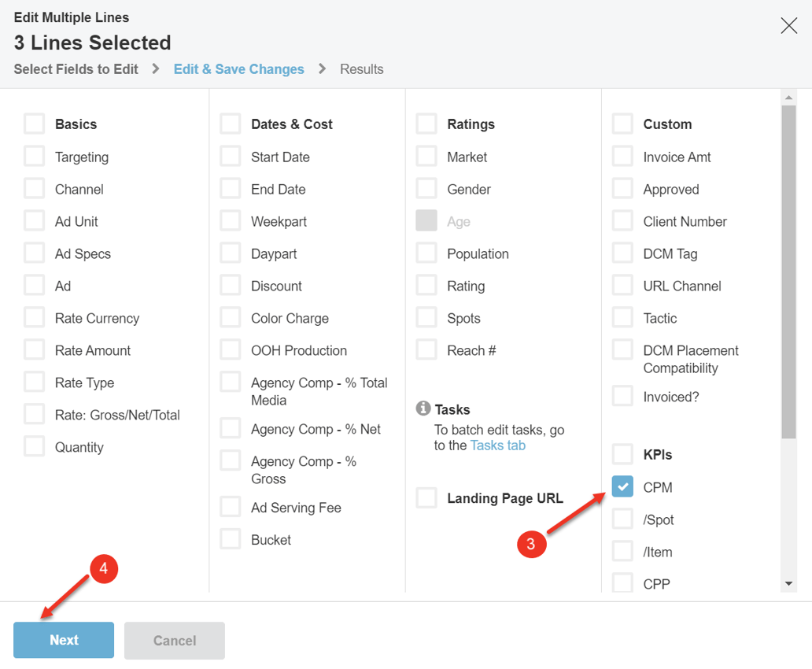Screen dimensions: 812x669
Task: Go to Select Fields to Edit step
Action: pos(76,69)
